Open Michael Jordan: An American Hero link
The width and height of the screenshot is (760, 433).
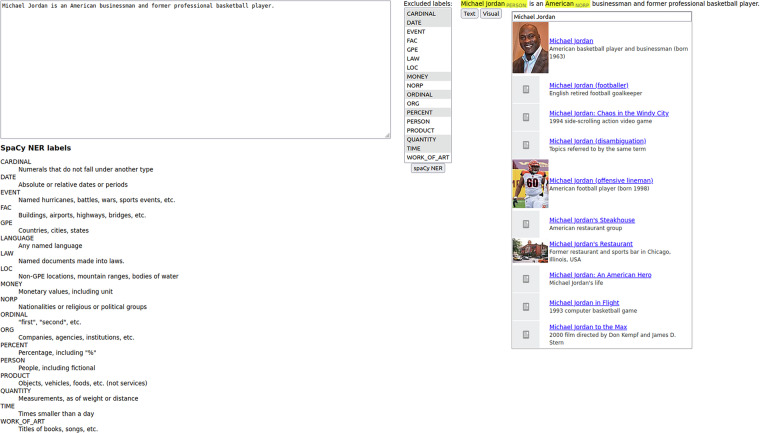(x=602, y=274)
